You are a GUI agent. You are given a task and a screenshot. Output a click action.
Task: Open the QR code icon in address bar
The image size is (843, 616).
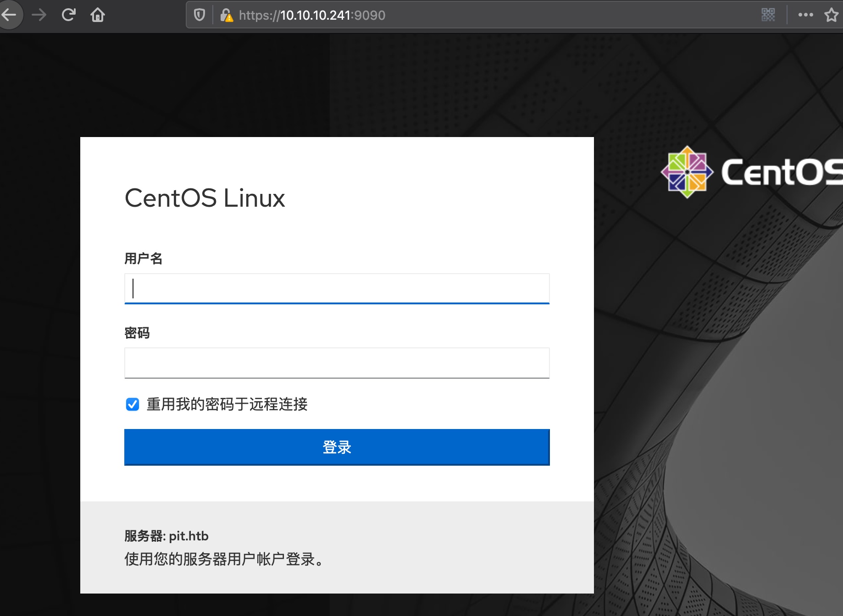[x=768, y=15]
